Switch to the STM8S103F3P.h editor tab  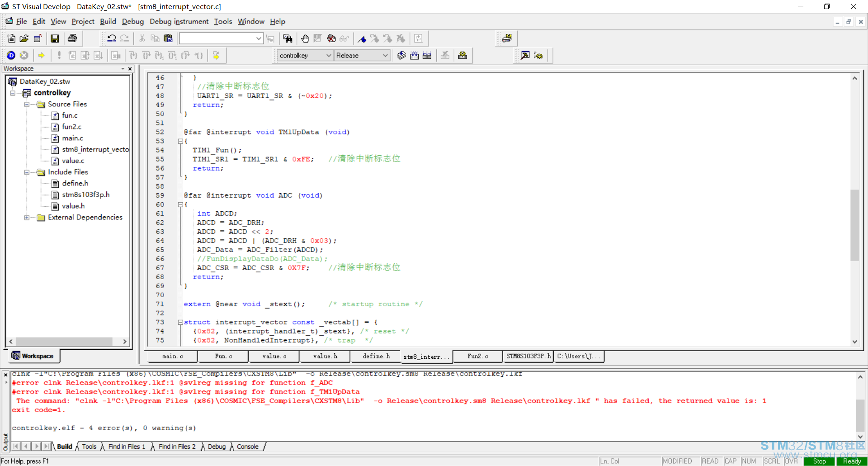coord(528,357)
